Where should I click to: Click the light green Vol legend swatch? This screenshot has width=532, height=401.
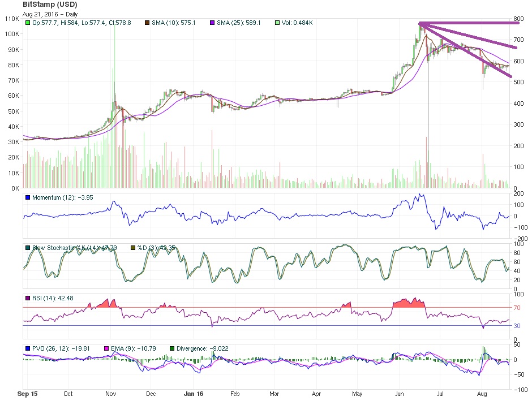pos(277,23)
